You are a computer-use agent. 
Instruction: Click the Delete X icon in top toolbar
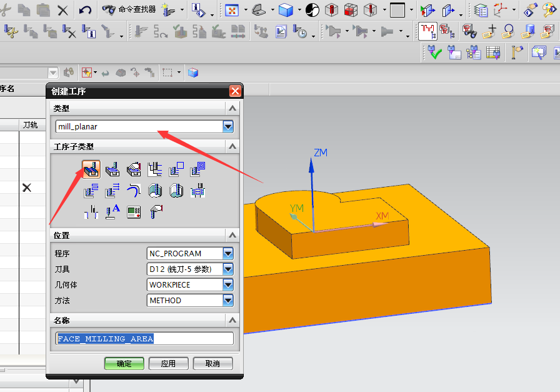tap(63, 11)
